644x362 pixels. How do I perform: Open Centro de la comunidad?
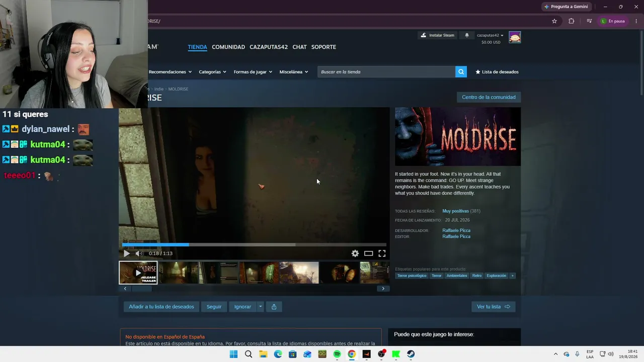[489, 97]
